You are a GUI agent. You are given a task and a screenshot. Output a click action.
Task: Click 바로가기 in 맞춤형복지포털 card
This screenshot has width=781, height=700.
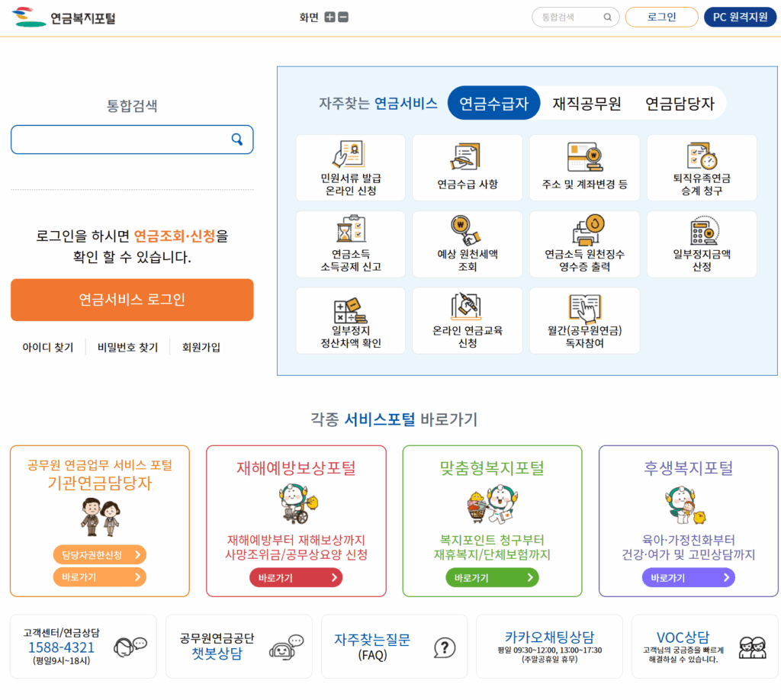pyautogui.click(x=492, y=577)
